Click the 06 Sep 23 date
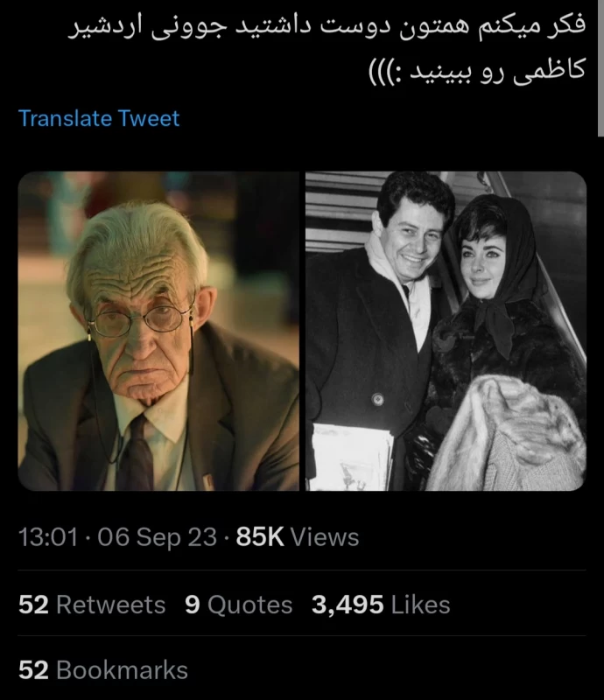The width and height of the screenshot is (604, 700). click(x=158, y=536)
